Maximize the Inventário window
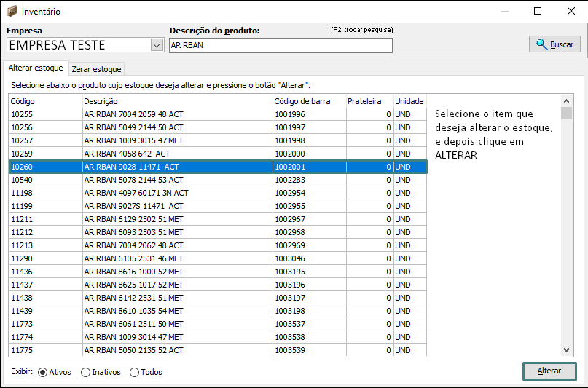 pos(538,11)
